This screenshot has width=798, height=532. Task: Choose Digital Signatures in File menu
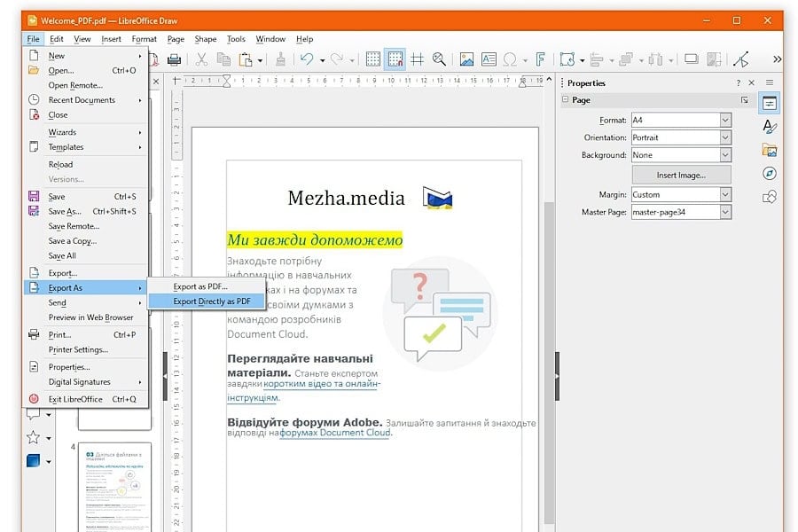click(87, 382)
